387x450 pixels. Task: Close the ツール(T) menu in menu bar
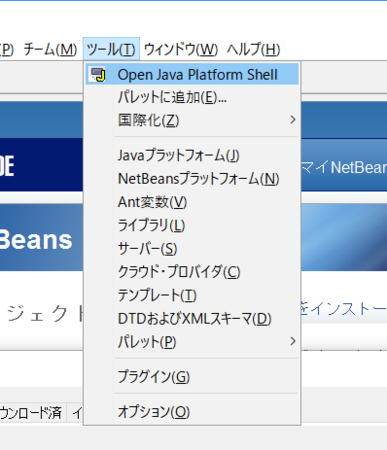(111, 49)
